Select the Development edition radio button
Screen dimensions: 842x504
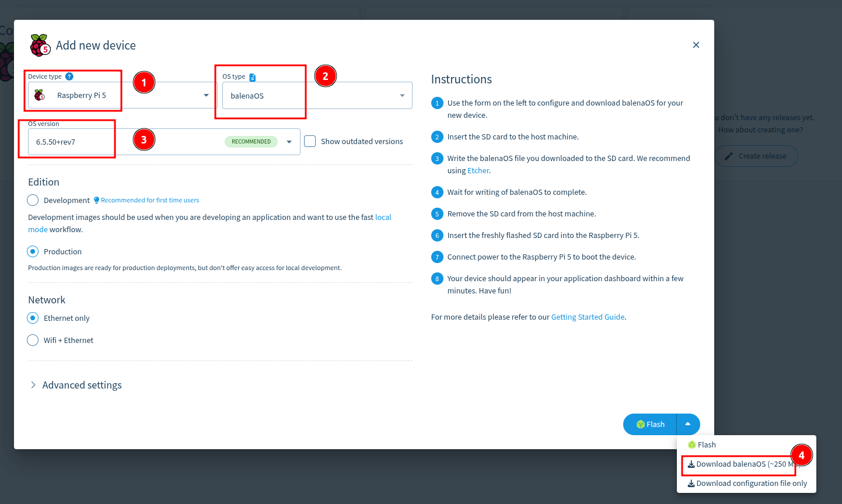(x=33, y=200)
